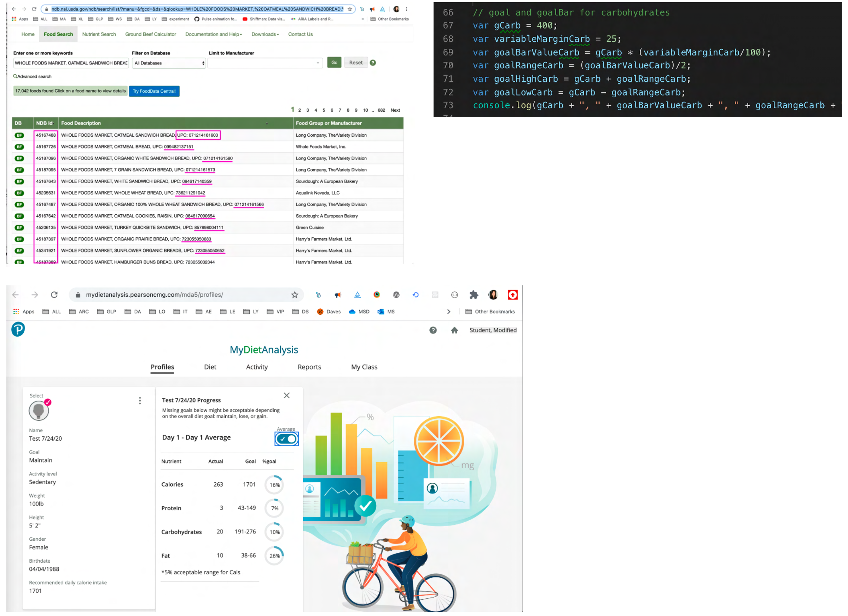The image size is (848, 616).
Task: Click the Try FoodData Central! button
Action: pyautogui.click(x=154, y=91)
